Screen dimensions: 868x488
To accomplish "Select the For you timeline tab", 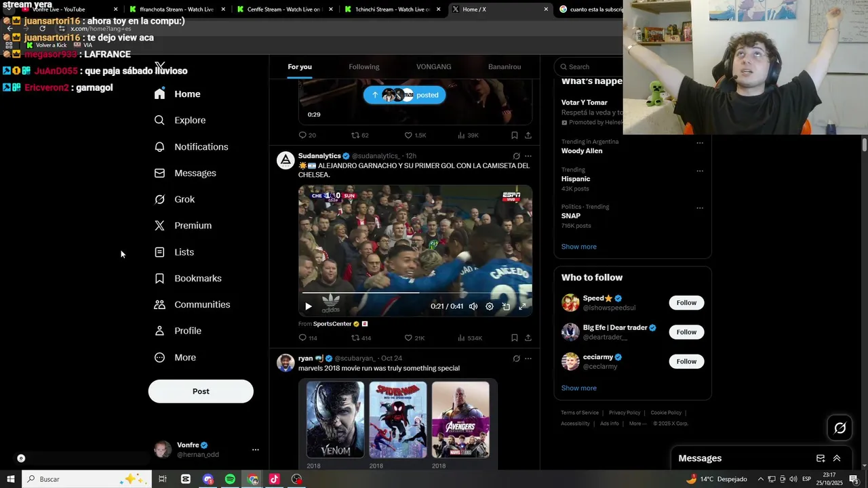I will (x=300, y=66).
